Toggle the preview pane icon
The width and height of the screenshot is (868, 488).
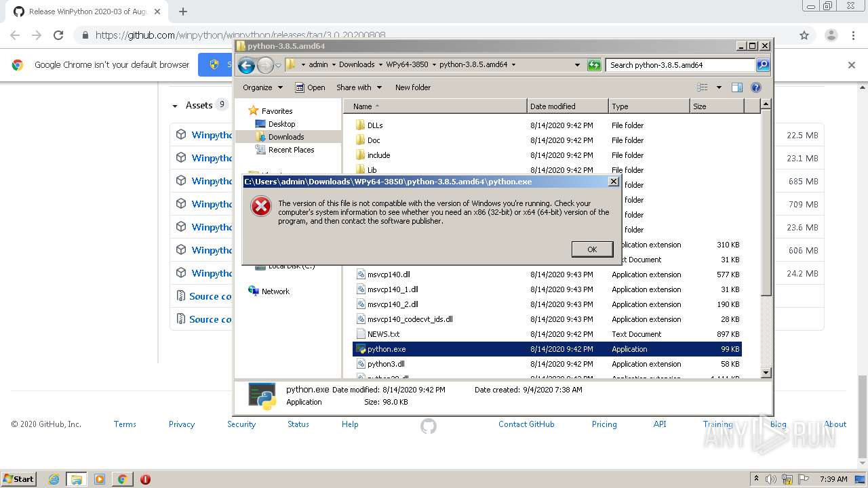737,87
